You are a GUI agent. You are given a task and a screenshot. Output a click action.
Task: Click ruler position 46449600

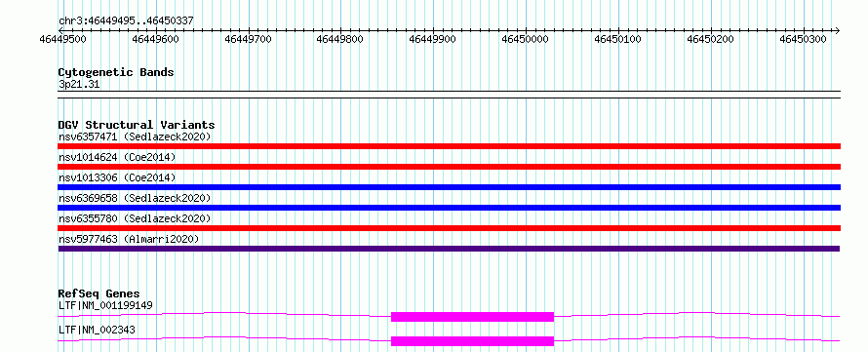point(156,39)
